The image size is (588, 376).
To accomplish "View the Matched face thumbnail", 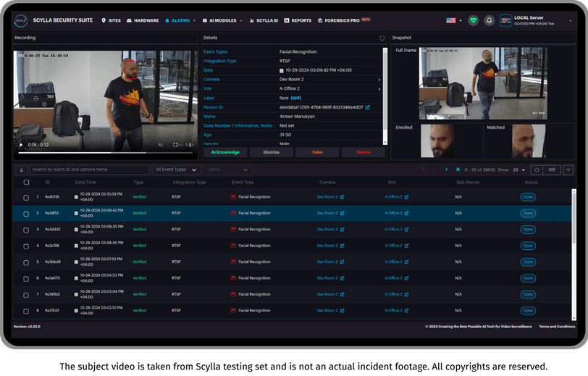I will 529,141.
